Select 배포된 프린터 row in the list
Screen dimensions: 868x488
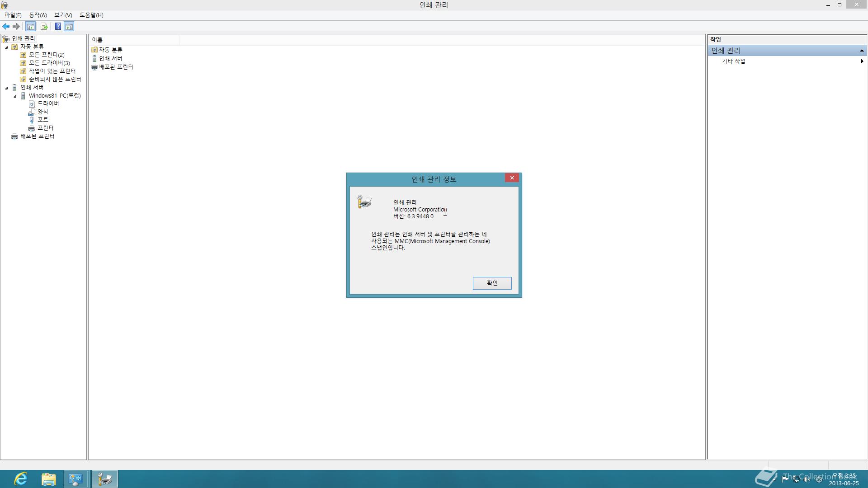coord(112,67)
